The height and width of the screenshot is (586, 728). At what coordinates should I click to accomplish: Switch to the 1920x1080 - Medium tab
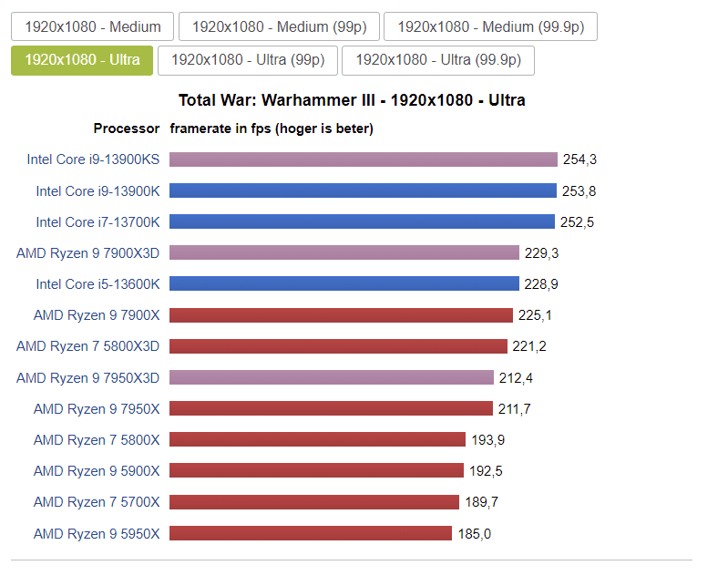point(92,26)
